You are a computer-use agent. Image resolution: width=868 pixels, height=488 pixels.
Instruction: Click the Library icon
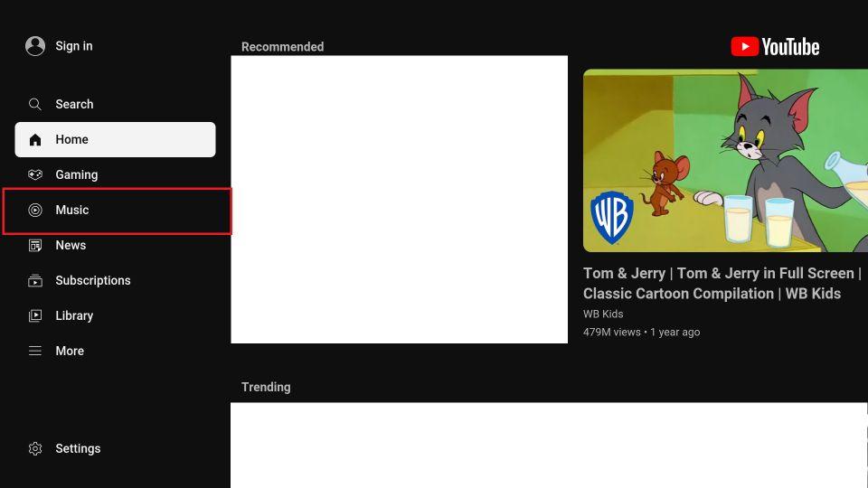coord(35,316)
